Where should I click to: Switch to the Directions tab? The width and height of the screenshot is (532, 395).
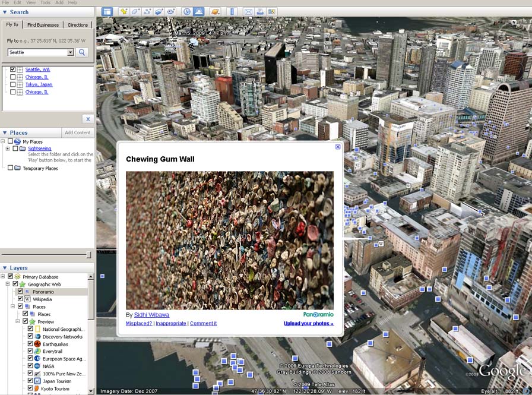coord(78,25)
